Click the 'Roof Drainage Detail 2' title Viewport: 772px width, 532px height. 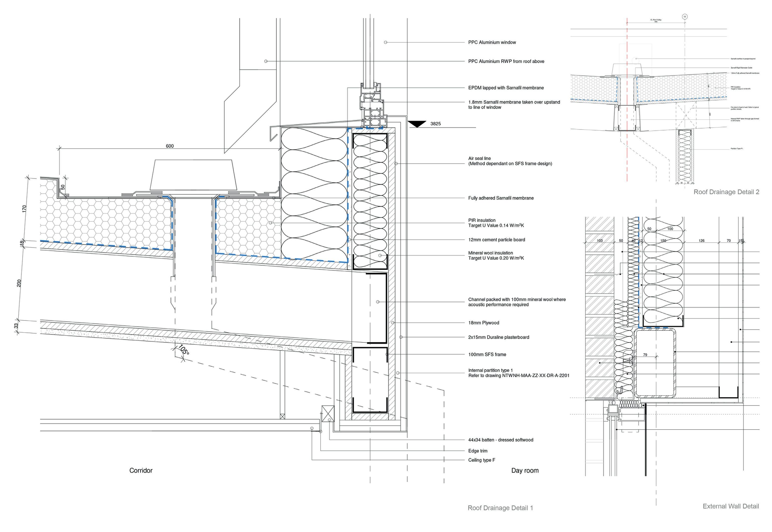(x=726, y=192)
